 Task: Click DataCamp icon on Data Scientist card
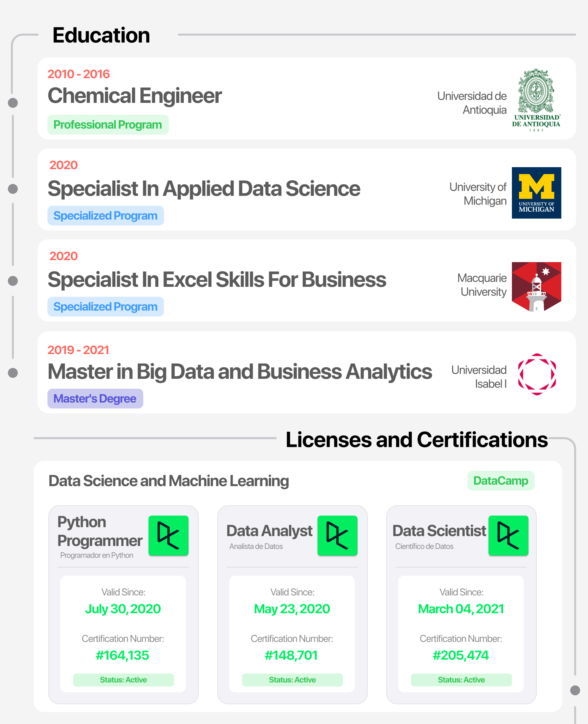tap(508, 536)
